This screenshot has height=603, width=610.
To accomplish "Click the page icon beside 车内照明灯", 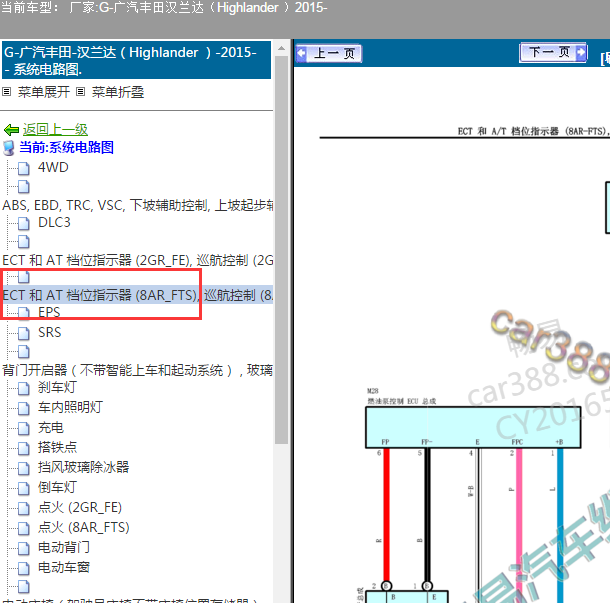I will [23, 408].
